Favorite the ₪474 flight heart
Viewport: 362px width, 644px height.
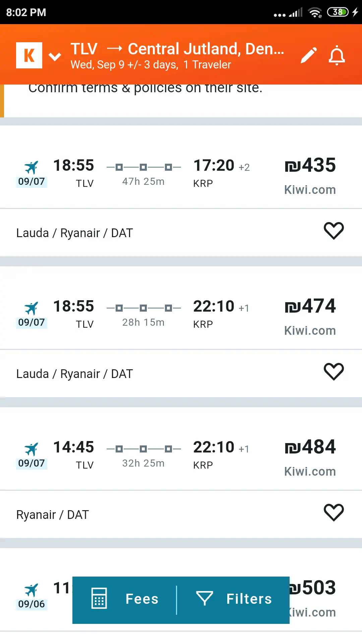(x=334, y=372)
